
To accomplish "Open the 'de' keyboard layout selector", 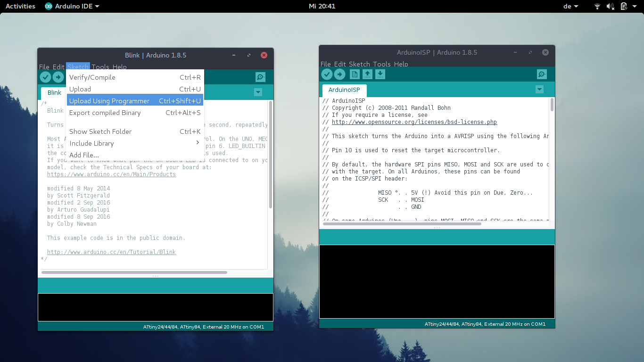I will pyautogui.click(x=571, y=6).
